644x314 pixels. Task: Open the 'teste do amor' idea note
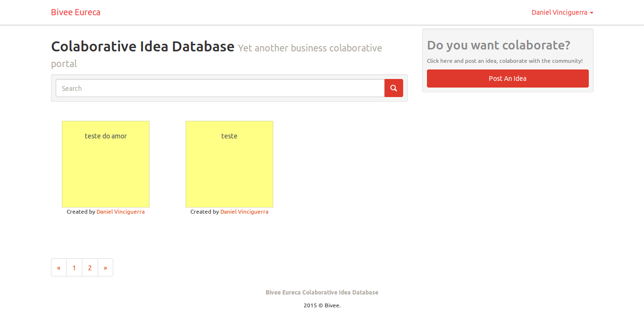tap(106, 164)
